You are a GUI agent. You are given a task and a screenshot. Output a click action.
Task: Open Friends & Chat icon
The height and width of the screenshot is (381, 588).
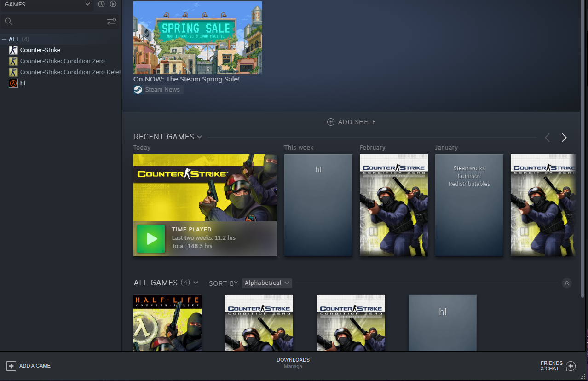[571, 366]
